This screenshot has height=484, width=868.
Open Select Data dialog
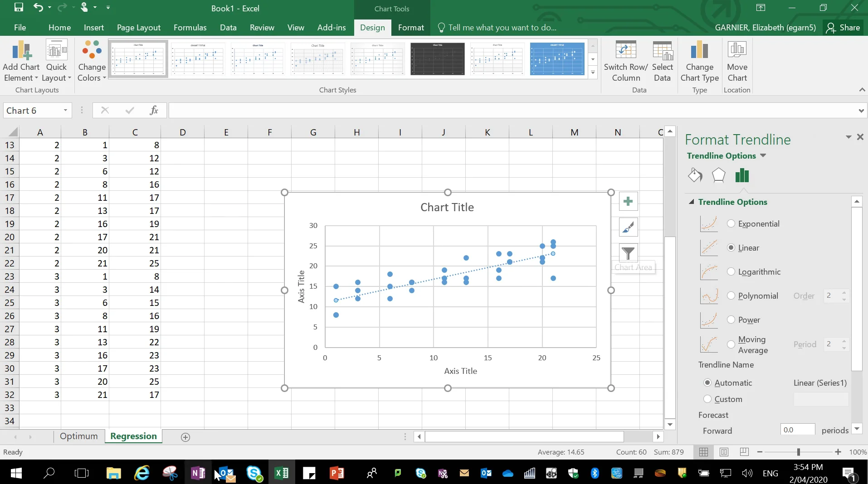pos(662,61)
